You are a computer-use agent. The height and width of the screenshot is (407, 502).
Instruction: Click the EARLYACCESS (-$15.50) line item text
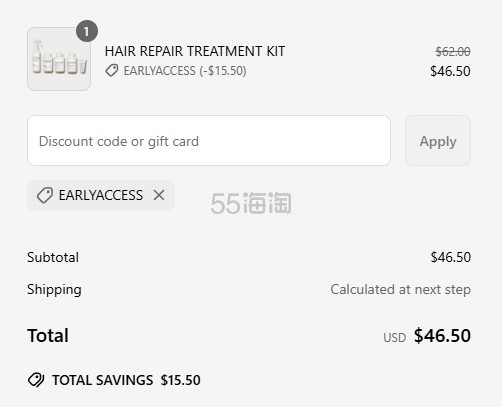185,71
